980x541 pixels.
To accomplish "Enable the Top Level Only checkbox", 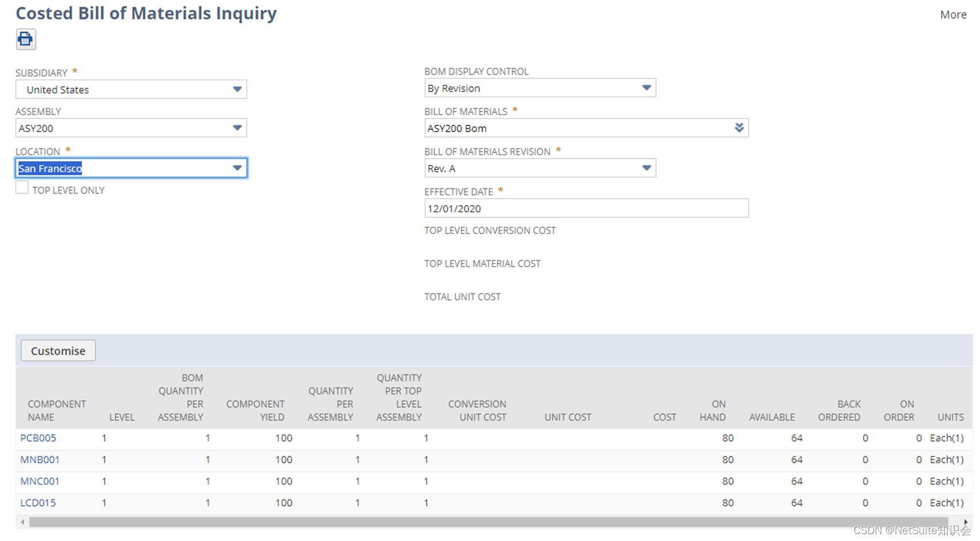I will [x=22, y=188].
